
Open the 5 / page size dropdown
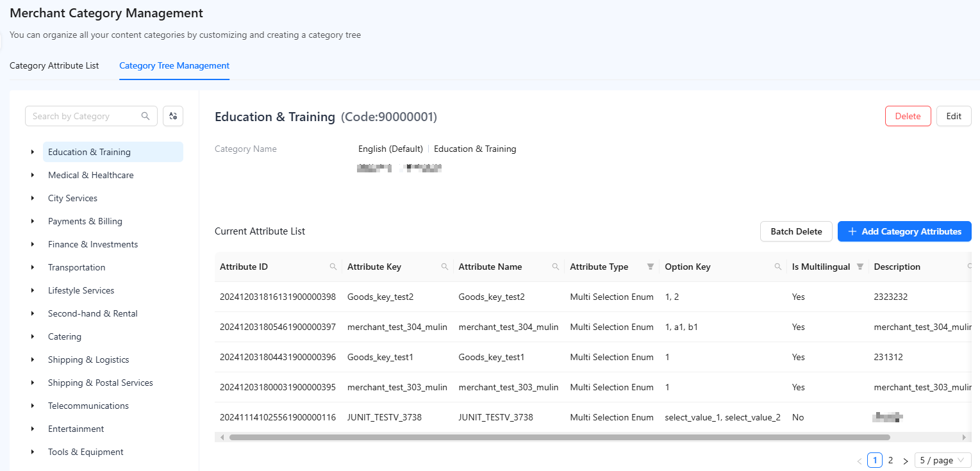[x=943, y=460]
